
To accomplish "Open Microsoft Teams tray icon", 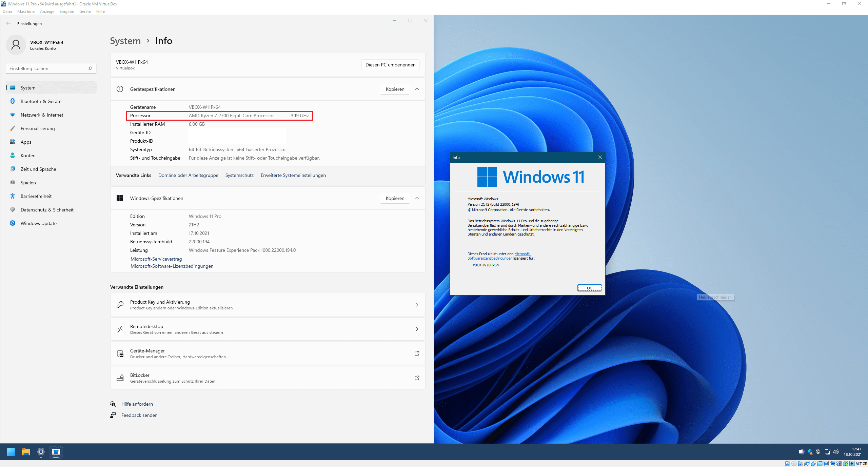I will tap(802, 452).
